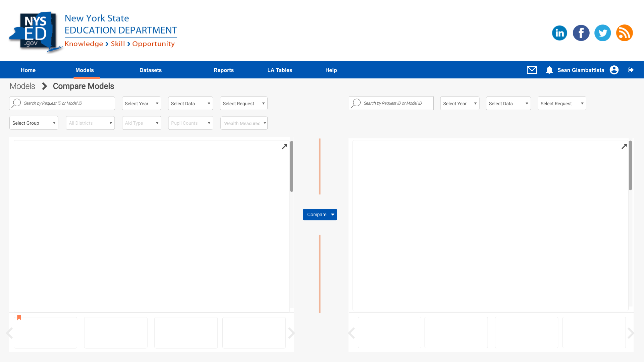Open the left Select Year dropdown
This screenshot has width=644, height=362.
point(141,104)
